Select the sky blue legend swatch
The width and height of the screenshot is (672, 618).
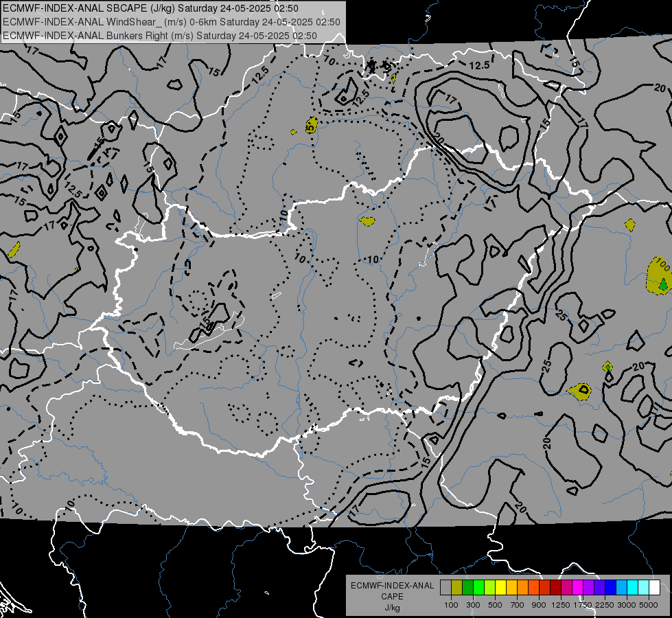click(x=622, y=588)
